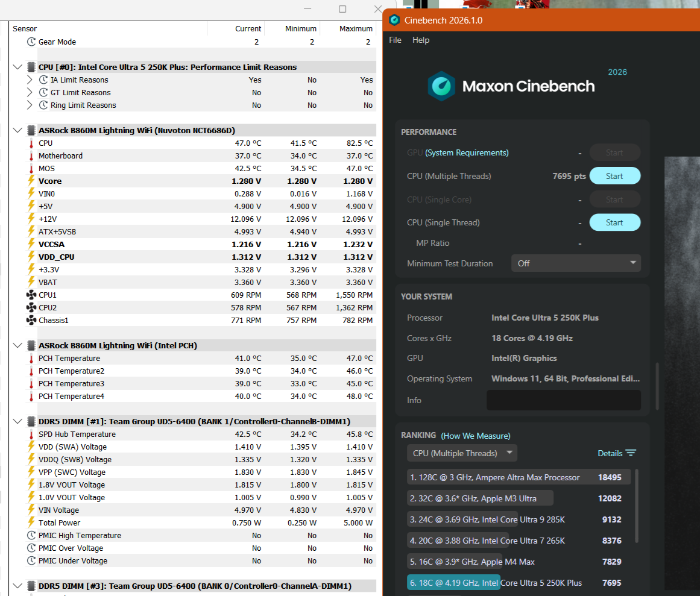Select the VDD_CPU sensor row
This screenshot has width=700, height=596.
click(x=201, y=257)
